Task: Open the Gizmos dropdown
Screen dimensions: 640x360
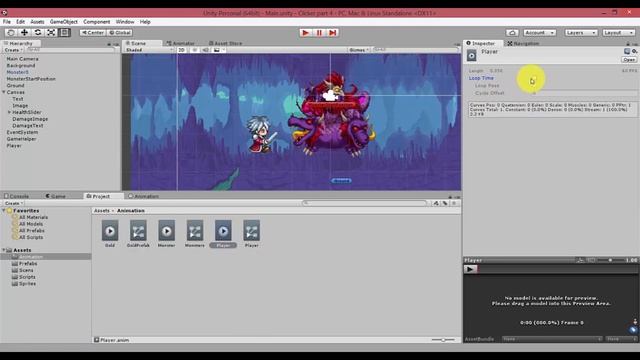Action: point(359,50)
